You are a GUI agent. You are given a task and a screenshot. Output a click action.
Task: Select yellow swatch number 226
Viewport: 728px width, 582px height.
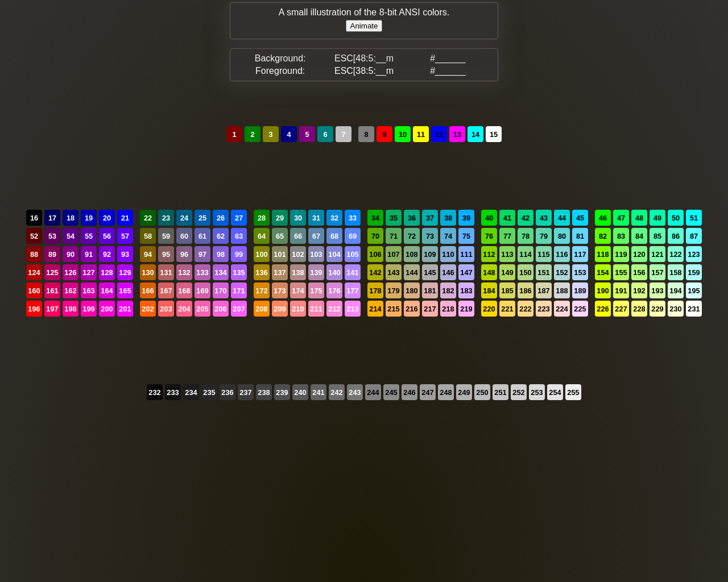point(603,309)
